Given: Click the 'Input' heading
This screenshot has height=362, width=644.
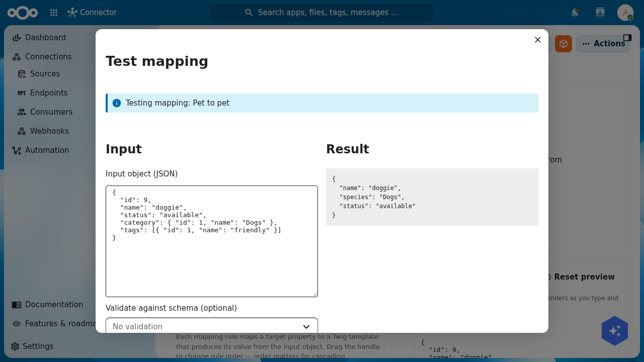Looking at the screenshot, I should pos(124,149).
